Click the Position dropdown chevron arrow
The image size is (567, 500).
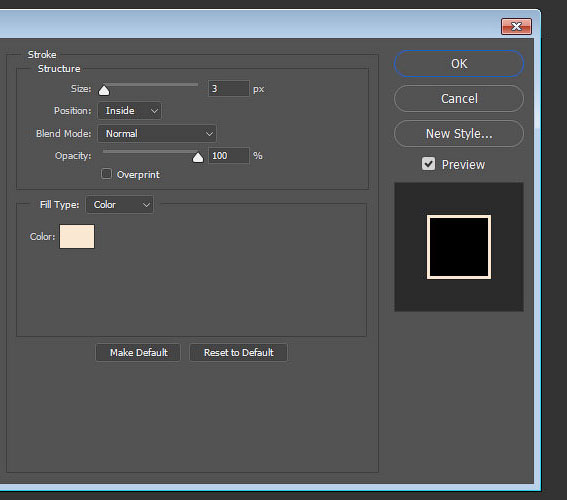154,111
